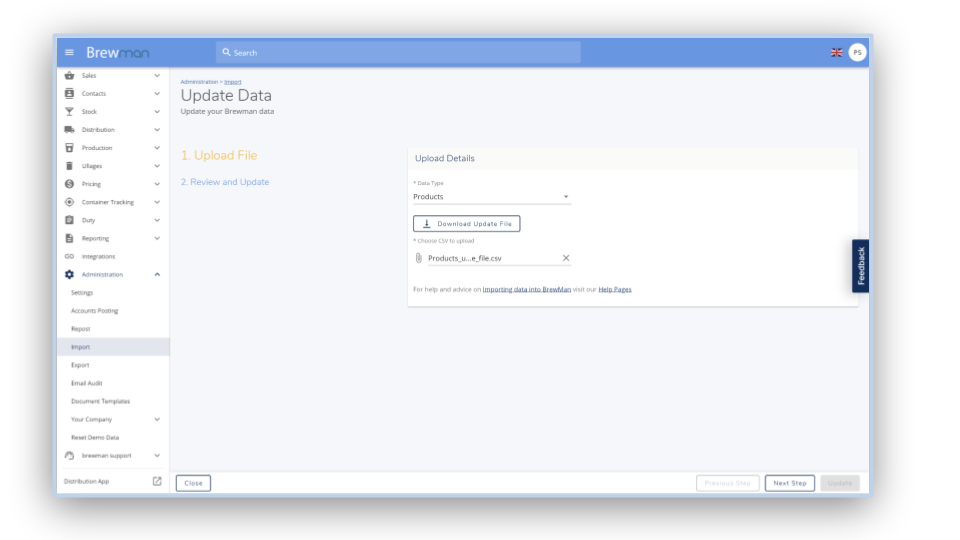The width and height of the screenshot is (960, 540).
Task: Click the Administration gear icon
Action: (69, 274)
